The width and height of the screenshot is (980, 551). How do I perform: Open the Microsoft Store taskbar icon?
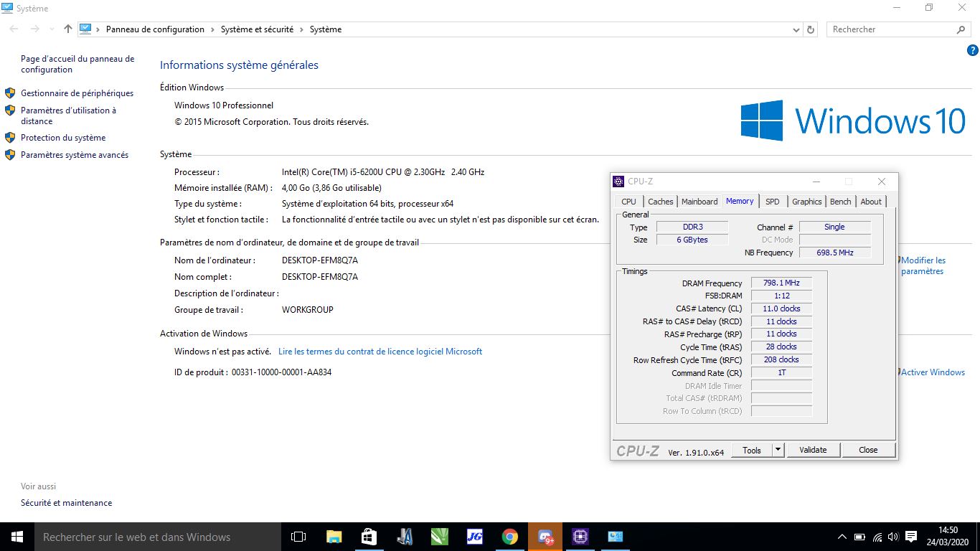pos(369,537)
